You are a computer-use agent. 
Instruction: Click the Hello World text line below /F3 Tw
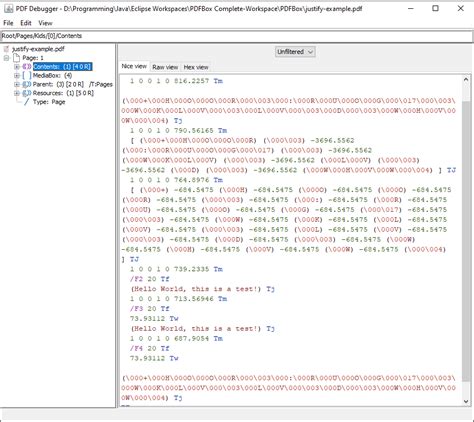[203, 329]
